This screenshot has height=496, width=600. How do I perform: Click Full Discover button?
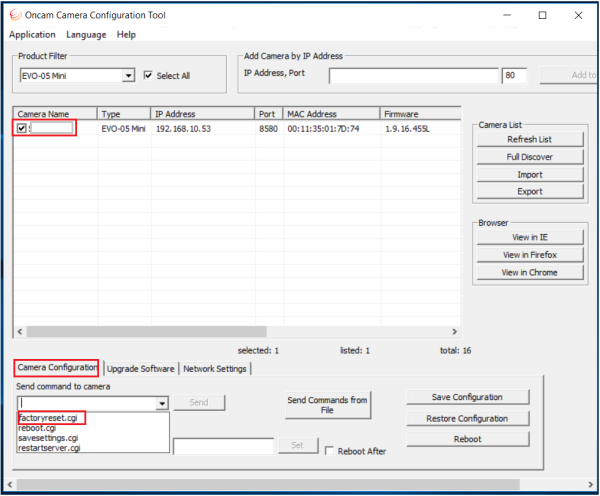coord(530,157)
